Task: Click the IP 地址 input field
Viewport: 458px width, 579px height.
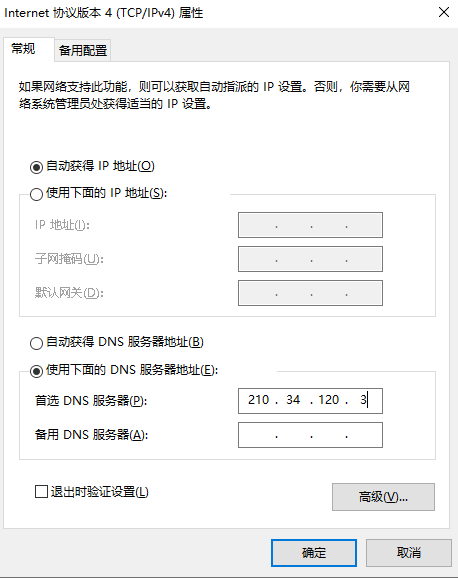Action: tap(310, 225)
